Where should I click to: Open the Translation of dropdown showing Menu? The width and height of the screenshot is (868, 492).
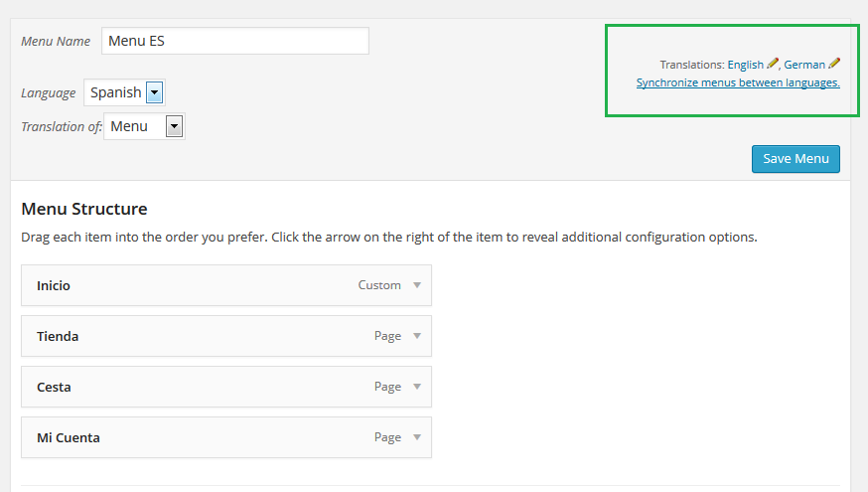click(144, 126)
